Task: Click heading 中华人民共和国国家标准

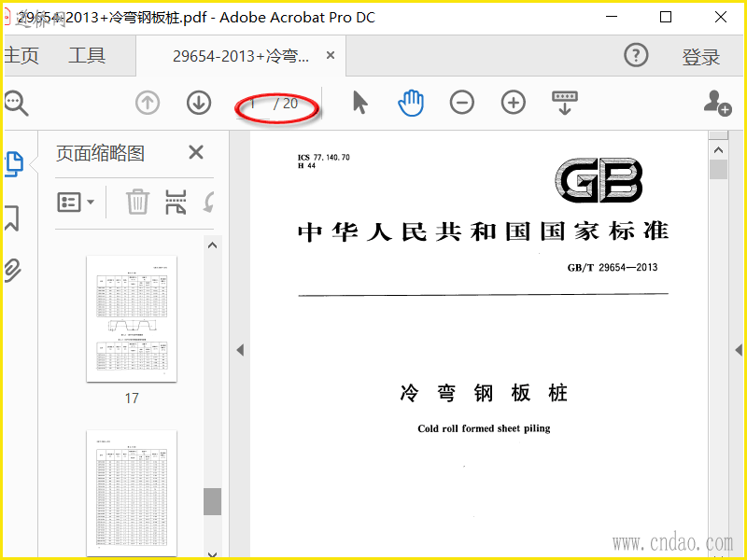Action: pyautogui.click(x=483, y=231)
